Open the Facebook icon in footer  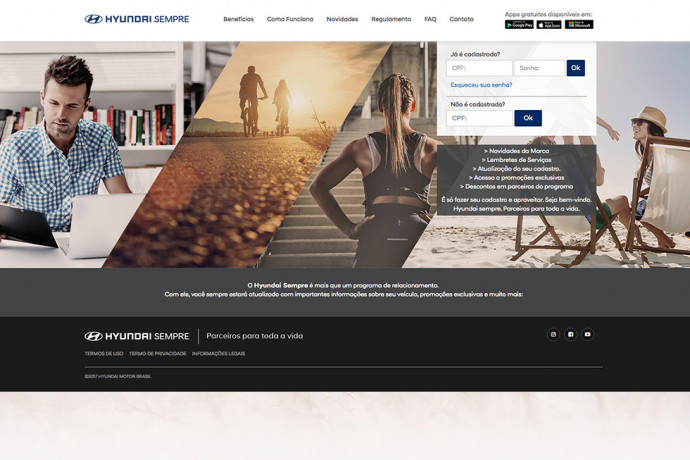(570, 335)
